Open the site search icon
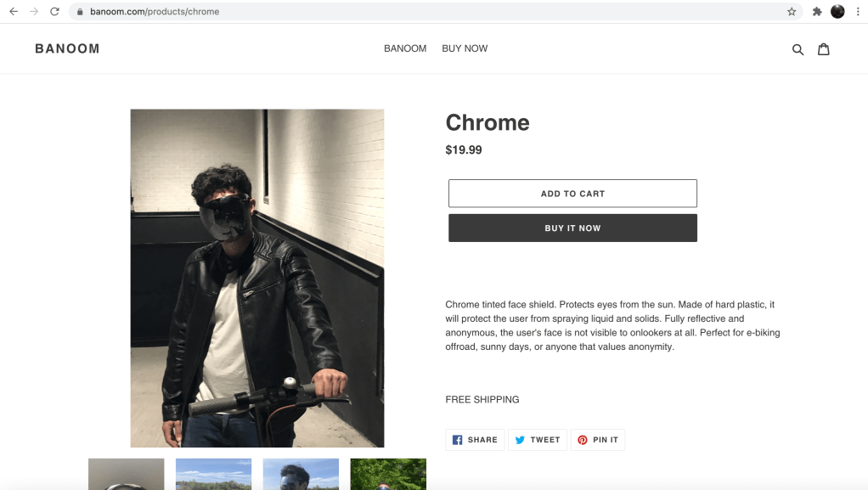The width and height of the screenshot is (868, 490). pyautogui.click(x=798, y=49)
